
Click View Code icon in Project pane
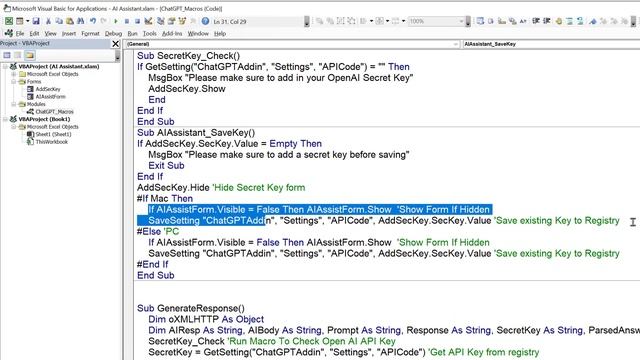[x=7, y=55]
